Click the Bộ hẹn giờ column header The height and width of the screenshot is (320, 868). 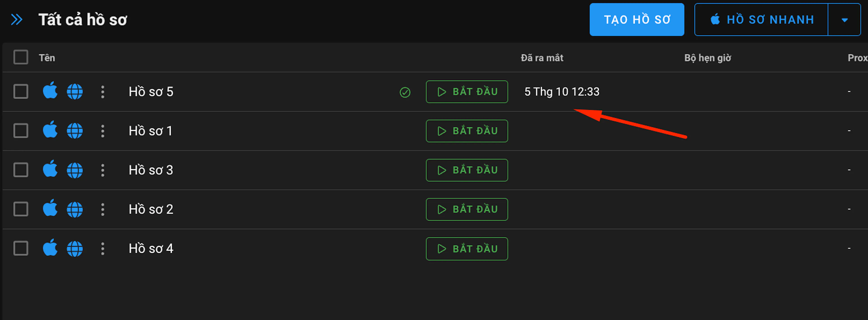coord(708,58)
